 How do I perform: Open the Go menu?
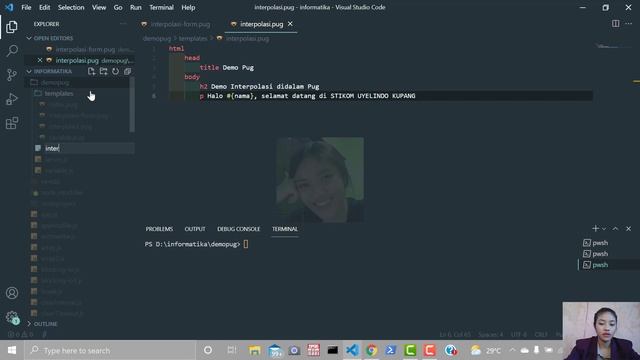[x=118, y=7]
